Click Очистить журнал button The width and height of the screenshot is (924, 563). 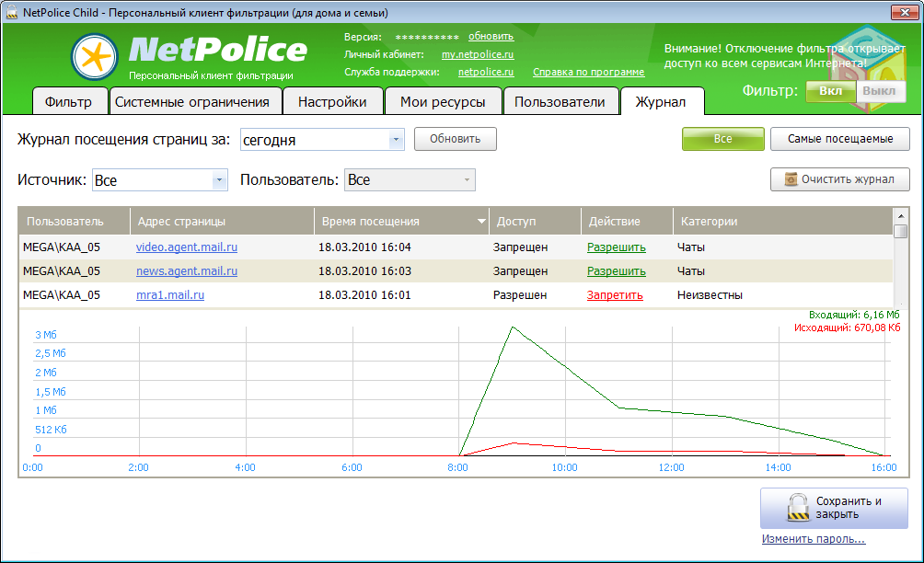[x=839, y=179]
